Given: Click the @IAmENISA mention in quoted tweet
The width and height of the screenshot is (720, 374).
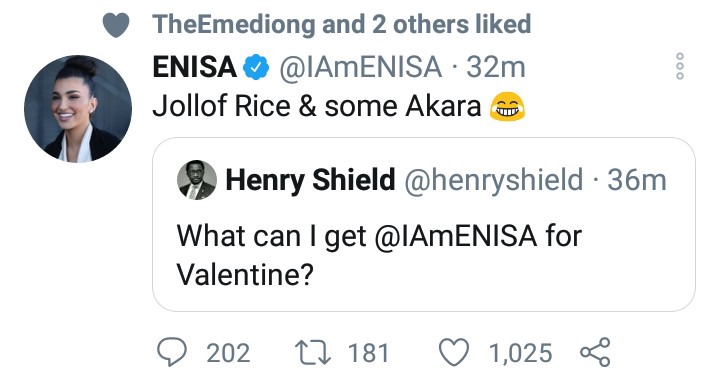Looking at the screenshot, I should tap(456, 236).
